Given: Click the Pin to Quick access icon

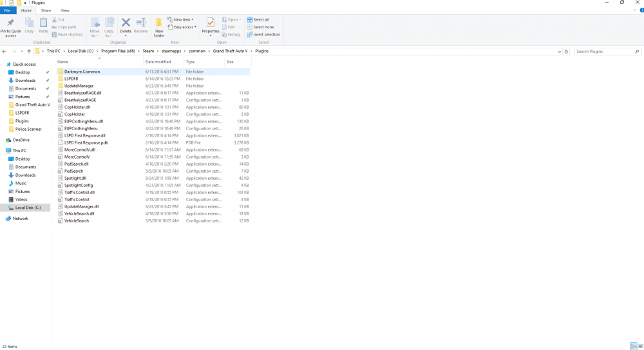Looking at the screenshot, I should [x=11, y=27].
